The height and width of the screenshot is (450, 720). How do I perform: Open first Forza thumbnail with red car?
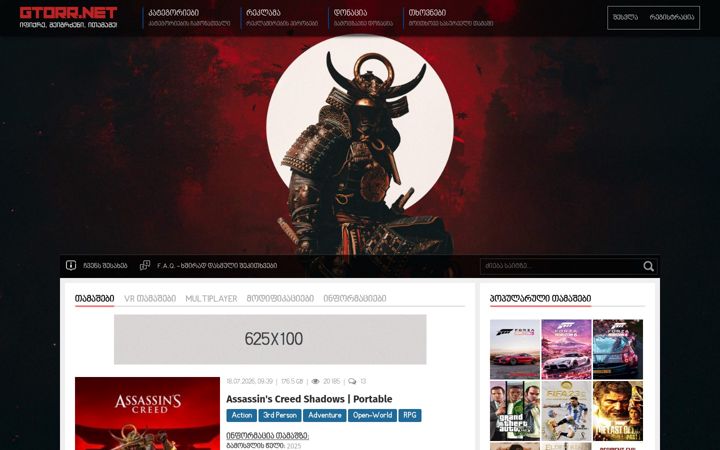pyautogui.click(x=515, y=349)
